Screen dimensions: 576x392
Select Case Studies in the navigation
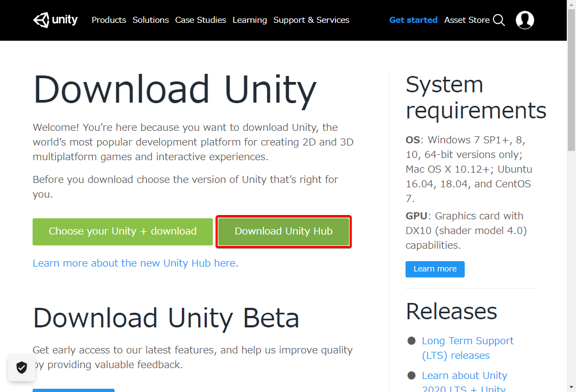(200, 20)
